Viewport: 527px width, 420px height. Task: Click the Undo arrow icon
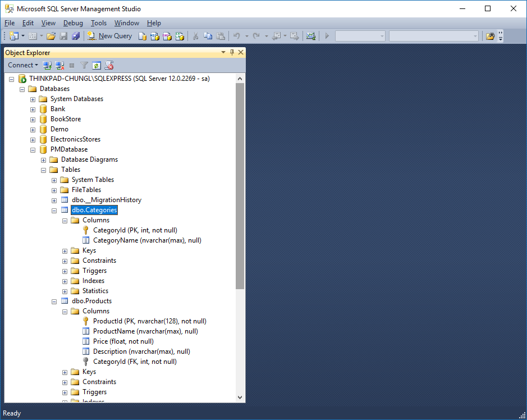tap(237, 36)
